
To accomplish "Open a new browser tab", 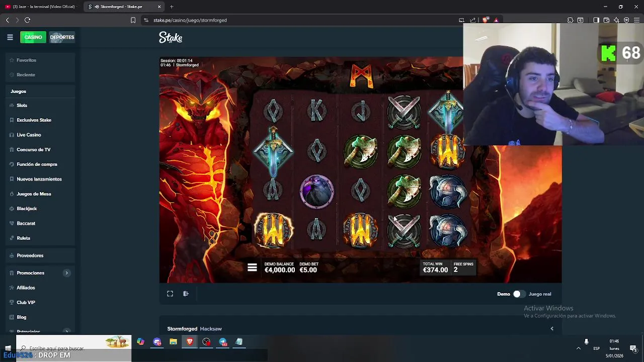I will pyautogui.click(x=172, y=7).
